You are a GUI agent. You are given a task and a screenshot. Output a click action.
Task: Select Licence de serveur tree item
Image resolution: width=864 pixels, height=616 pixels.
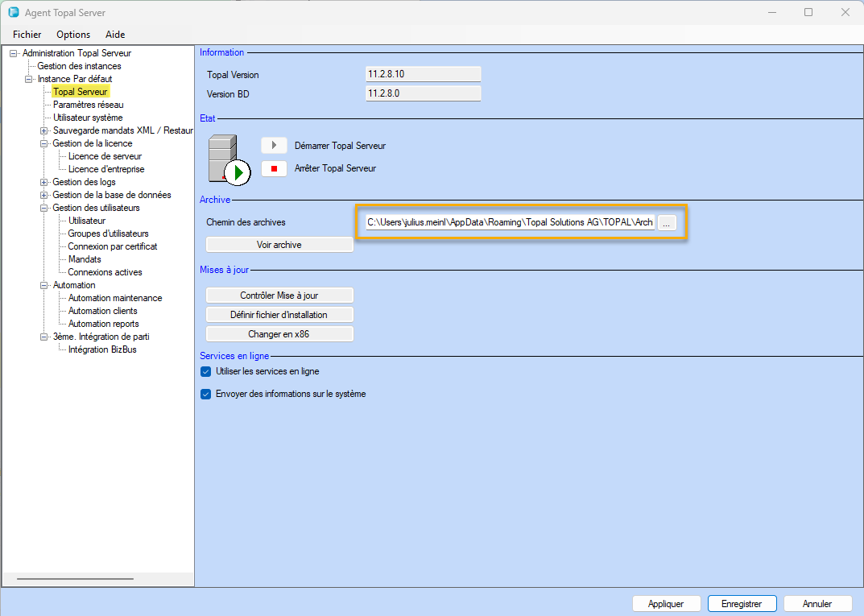pyautogui.click(x=105, y=156)
